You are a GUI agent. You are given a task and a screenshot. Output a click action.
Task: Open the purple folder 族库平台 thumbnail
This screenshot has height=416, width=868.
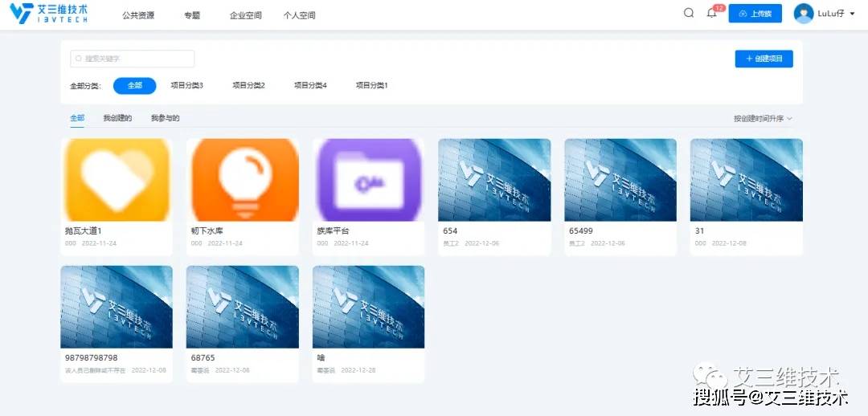click(x=369, y=180)
